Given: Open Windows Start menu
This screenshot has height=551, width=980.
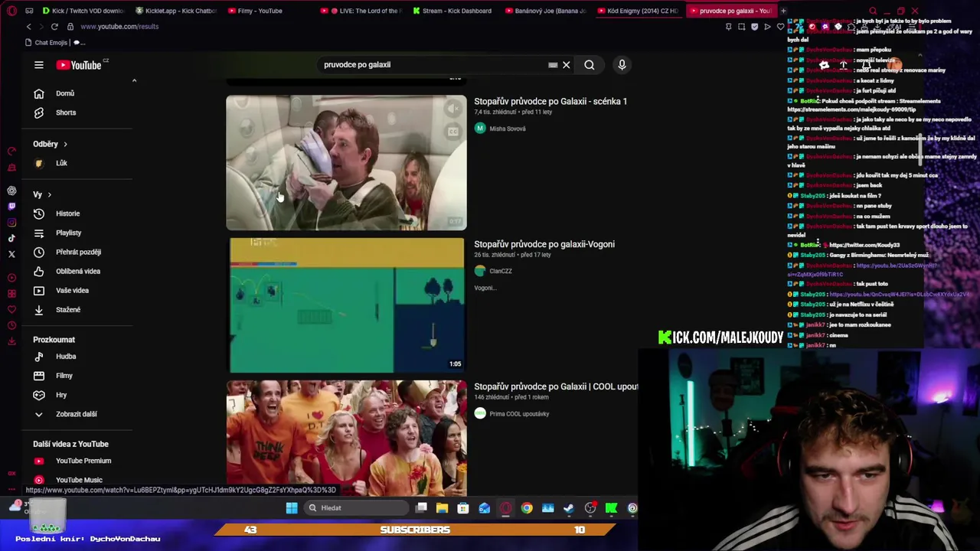Looking at the screenshot, I should pyautogui.click(x=292, y=508).
